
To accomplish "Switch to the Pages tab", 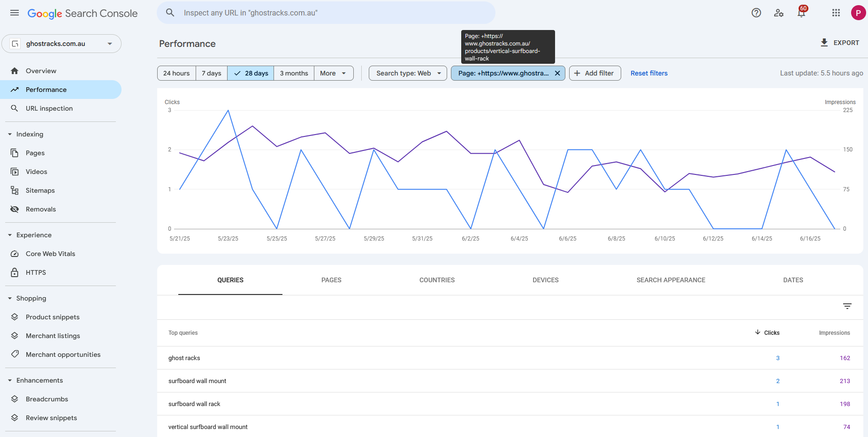I will point(331,280).
